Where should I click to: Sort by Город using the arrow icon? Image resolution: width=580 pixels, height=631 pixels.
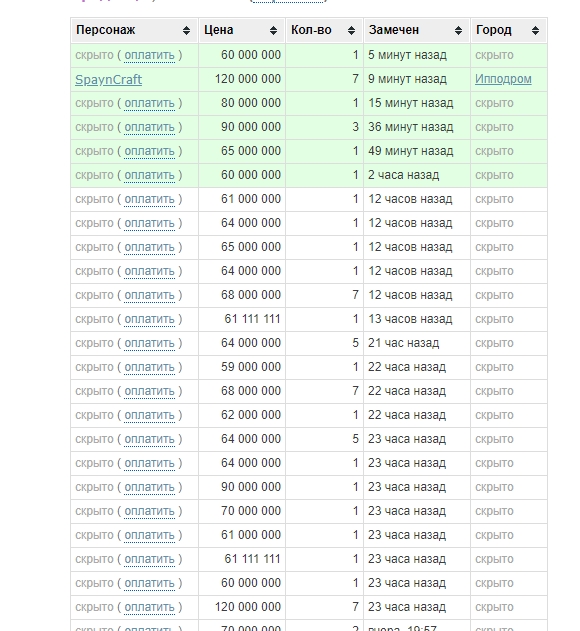pos(535,31)
